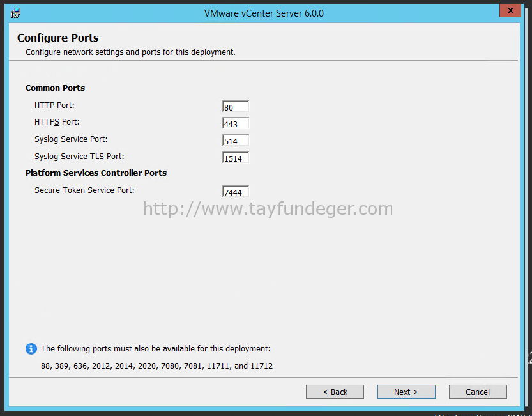This screenshot has width=532, height=416.
Task: Click the Syslog Service TLS Port label
Action: tap(79, 157)
